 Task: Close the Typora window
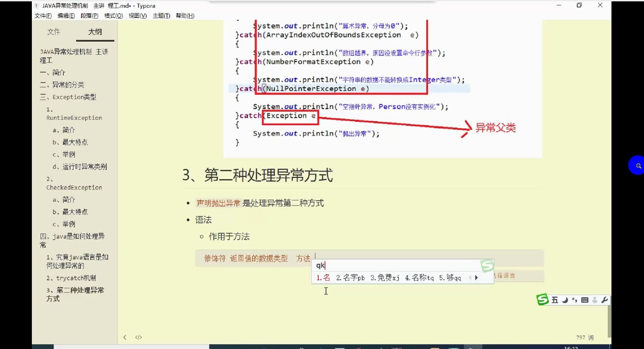(x=600, y=5)
